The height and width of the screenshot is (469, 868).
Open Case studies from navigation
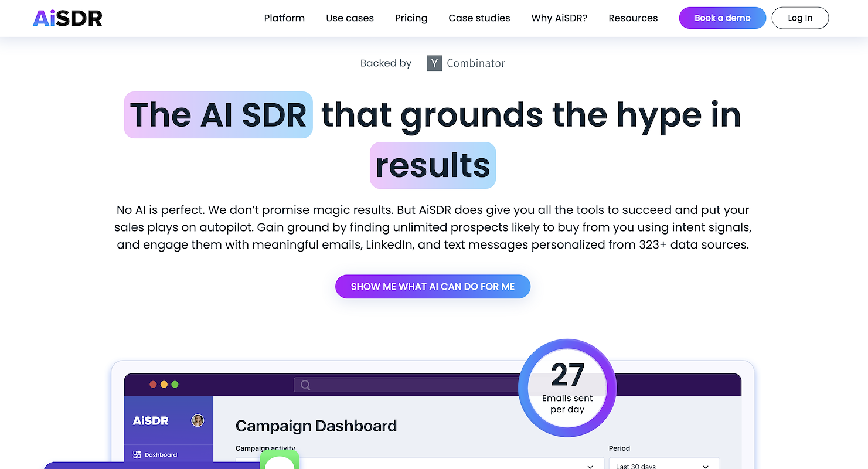click(x=479, y=18)
